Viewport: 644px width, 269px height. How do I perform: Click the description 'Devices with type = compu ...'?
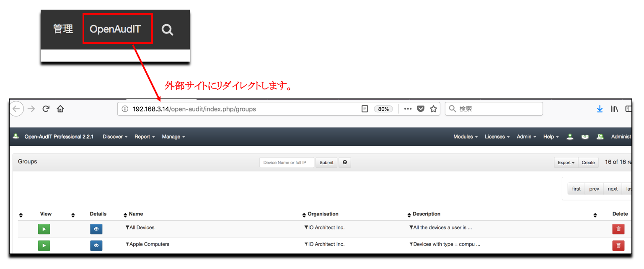(x=447, y=244)
